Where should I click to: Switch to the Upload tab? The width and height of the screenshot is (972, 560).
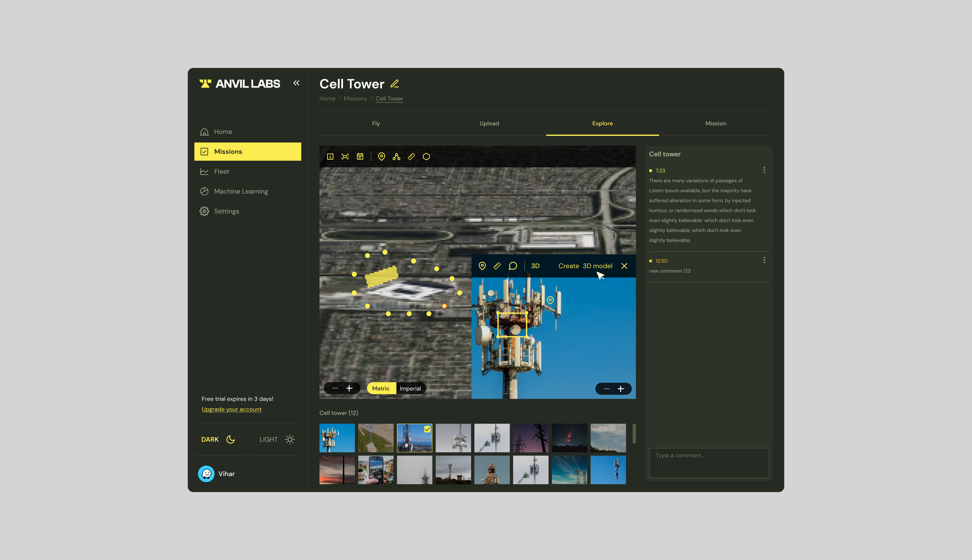pyautogui.click(x=489, y=123)
